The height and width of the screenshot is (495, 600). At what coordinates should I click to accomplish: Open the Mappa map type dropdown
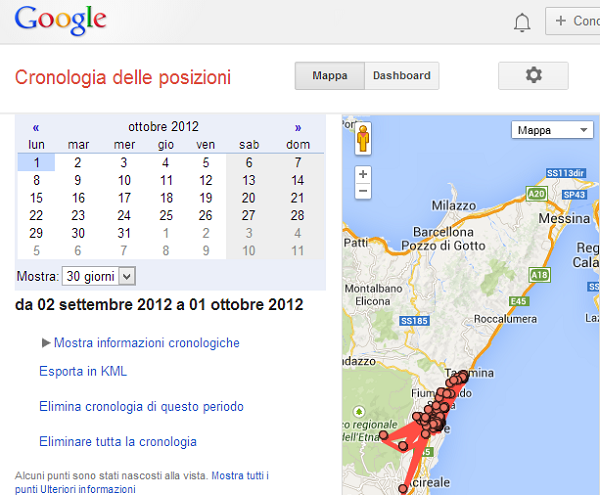click(x=552, y=130)
